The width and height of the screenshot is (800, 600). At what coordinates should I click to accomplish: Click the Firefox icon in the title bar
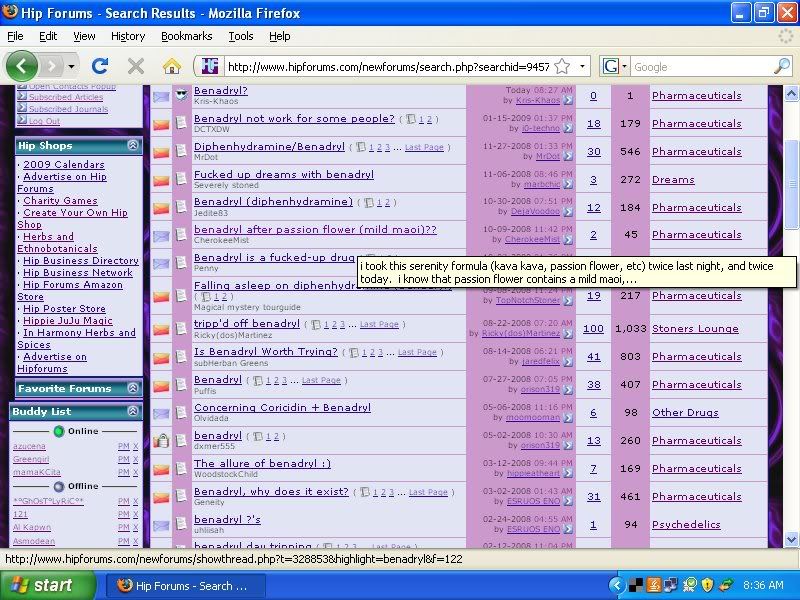pyautogui.click(x=9, y=11)
